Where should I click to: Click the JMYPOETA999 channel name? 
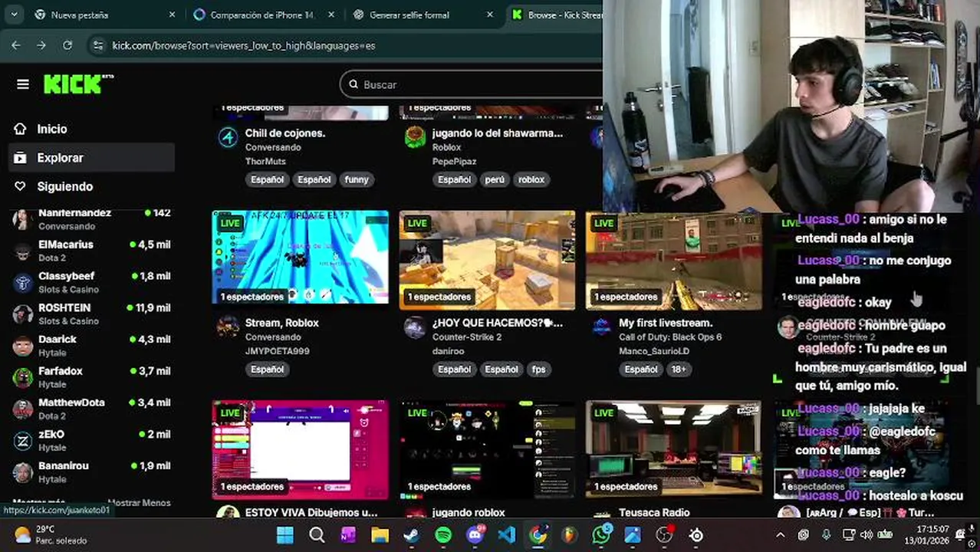click(278, 351)
